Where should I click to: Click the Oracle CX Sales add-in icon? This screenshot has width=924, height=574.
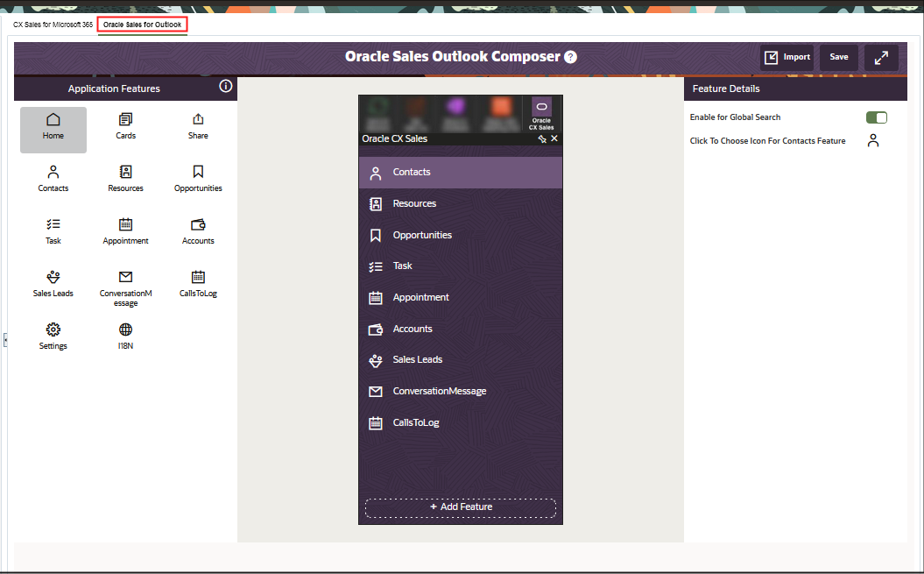(x=541, y=113)
